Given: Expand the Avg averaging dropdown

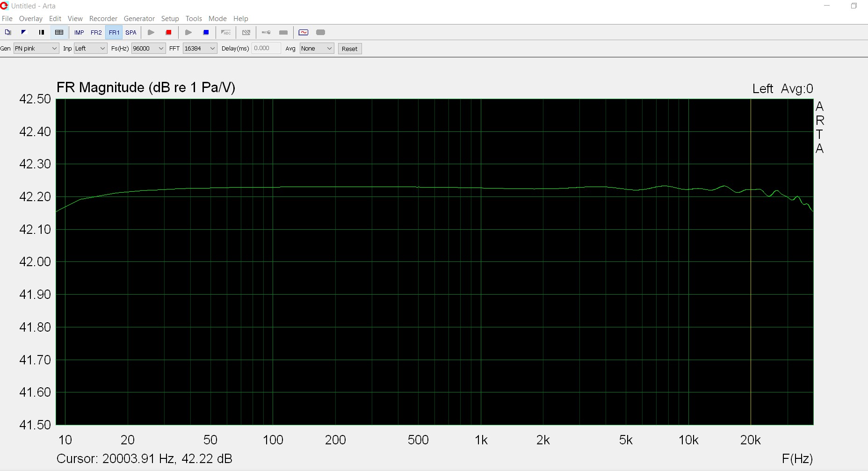Looking at the screenshot, I should point(317,48).
